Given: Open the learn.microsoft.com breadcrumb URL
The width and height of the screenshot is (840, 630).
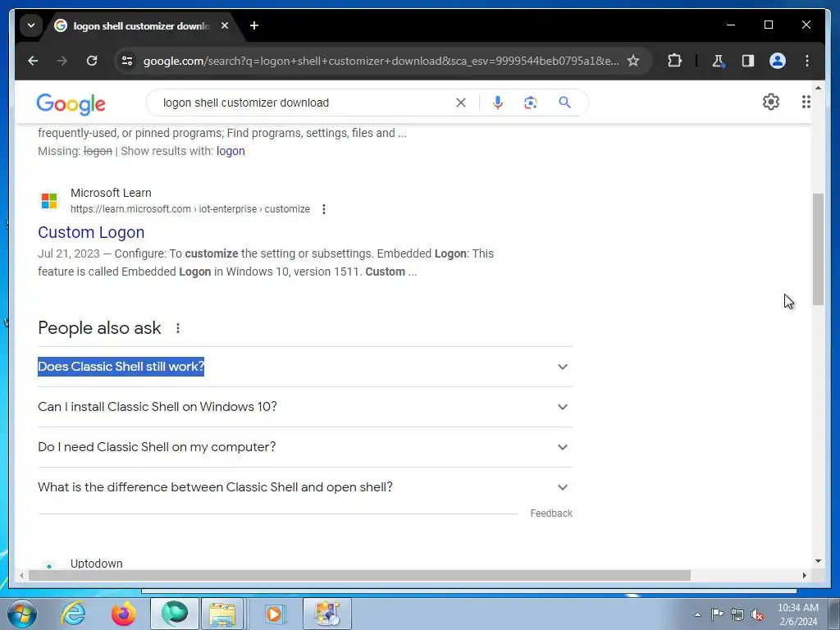Looking at the screenshot, I should click(190, 209).
